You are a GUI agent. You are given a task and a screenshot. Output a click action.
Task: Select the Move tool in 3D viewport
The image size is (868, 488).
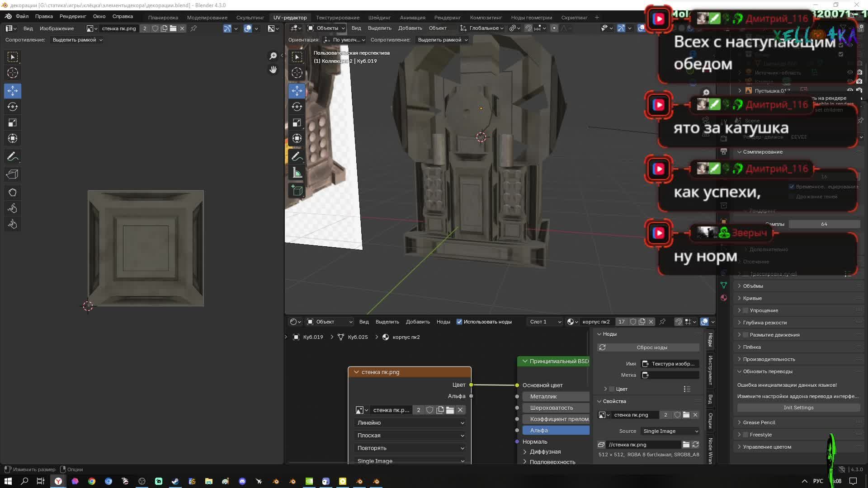(297, 91)
